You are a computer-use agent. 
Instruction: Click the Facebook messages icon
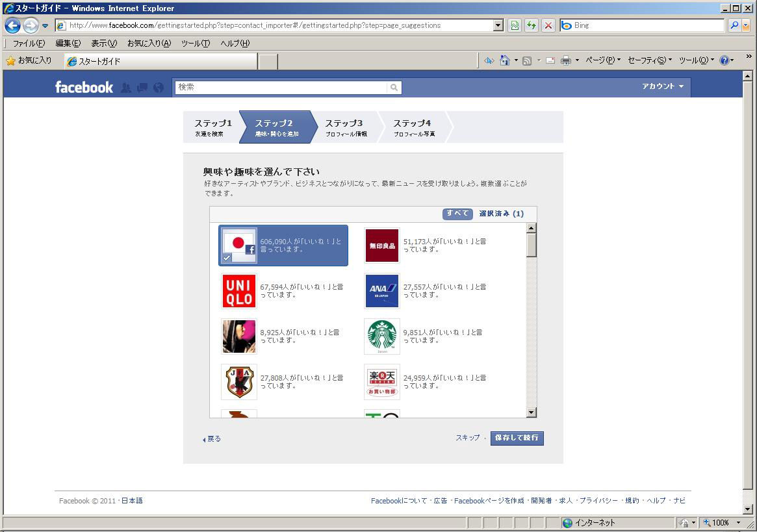click(x=142, y=88)
